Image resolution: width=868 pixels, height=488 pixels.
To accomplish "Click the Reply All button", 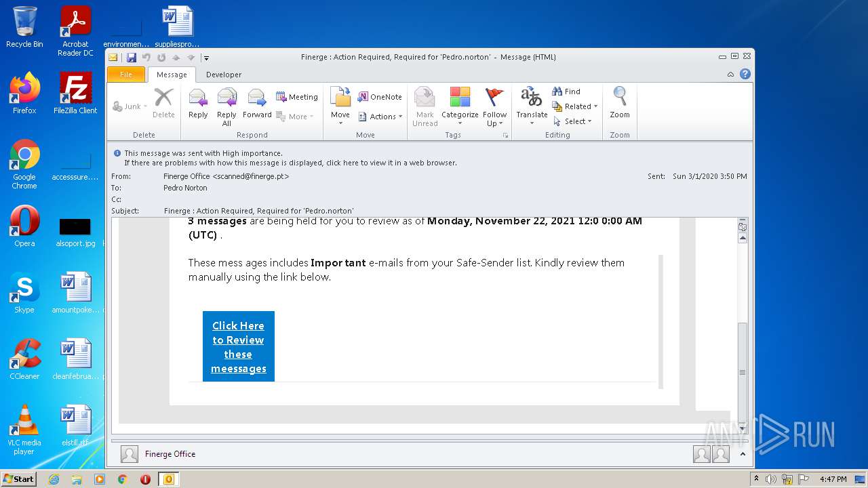I will click(226, 107).
